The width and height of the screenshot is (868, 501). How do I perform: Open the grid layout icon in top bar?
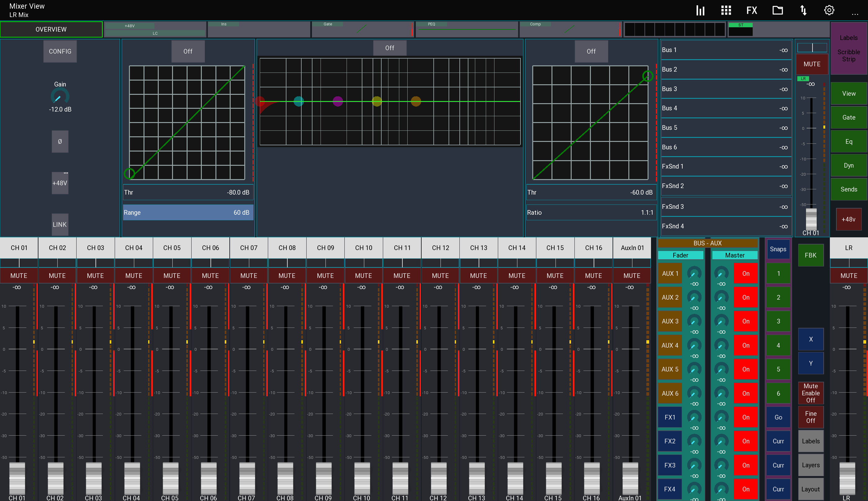[726, 10]
